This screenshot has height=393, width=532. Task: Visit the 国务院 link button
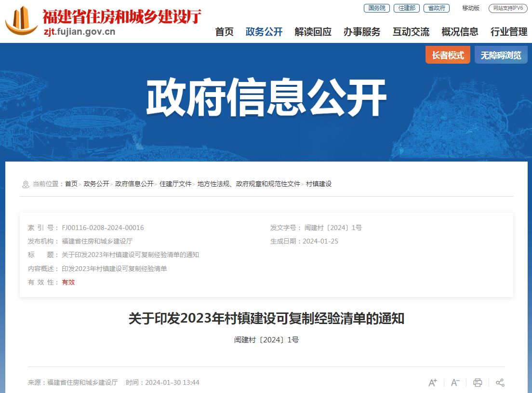[377, 8]
